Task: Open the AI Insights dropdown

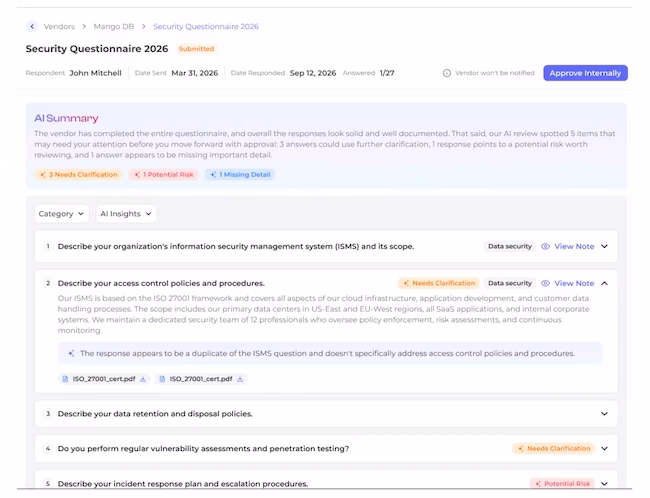Action: 126,214
